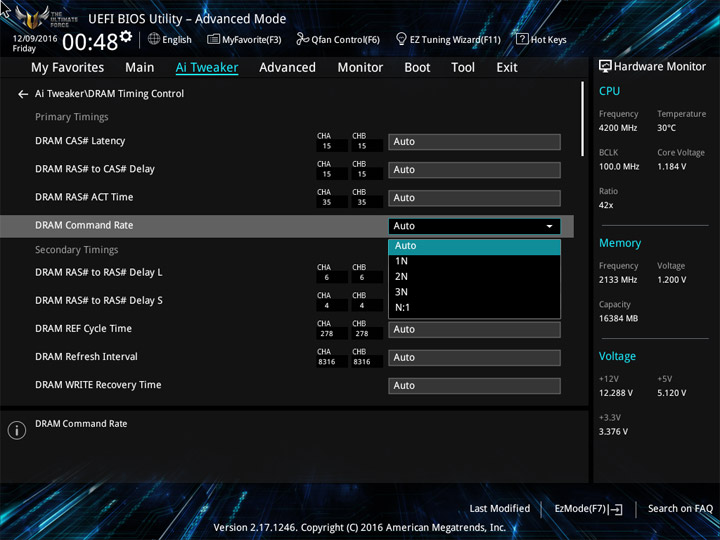The image size is (720, 540).
Task: Click the BIOS version copyright text
Action: (x=360, y=527)
